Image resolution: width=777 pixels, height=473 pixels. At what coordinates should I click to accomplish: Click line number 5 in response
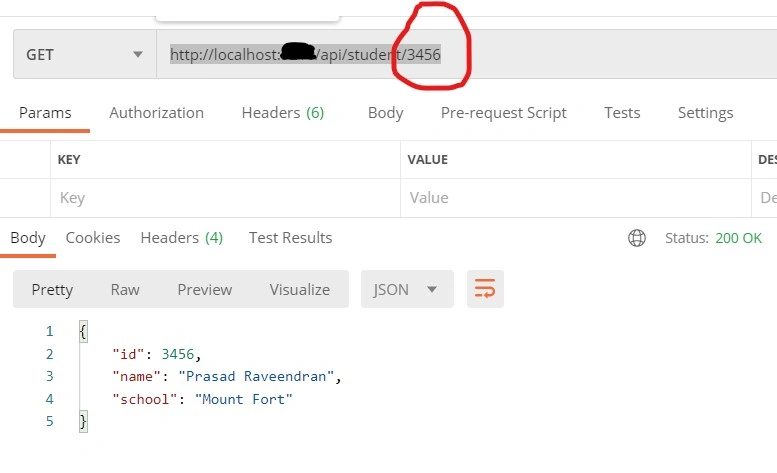point(50,421)
